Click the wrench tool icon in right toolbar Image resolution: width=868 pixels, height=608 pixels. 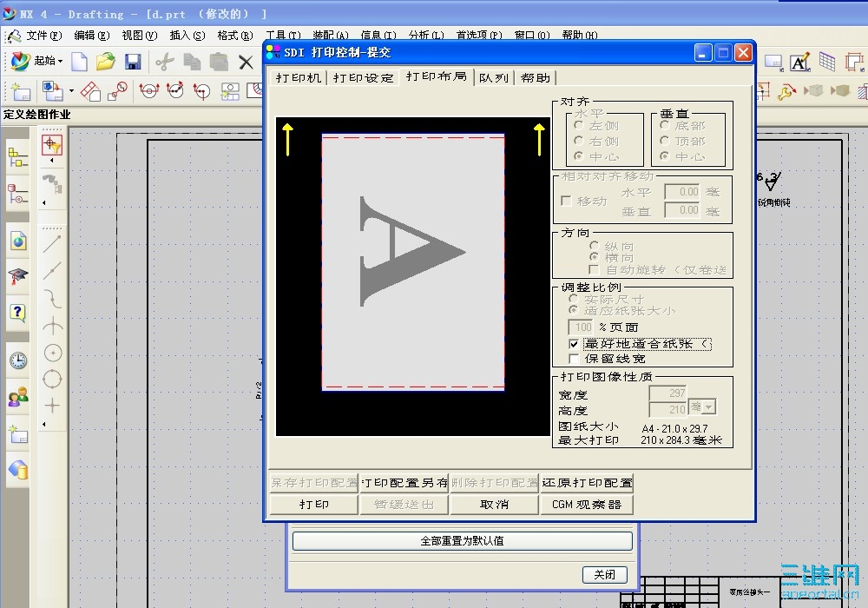coord(786,91)
